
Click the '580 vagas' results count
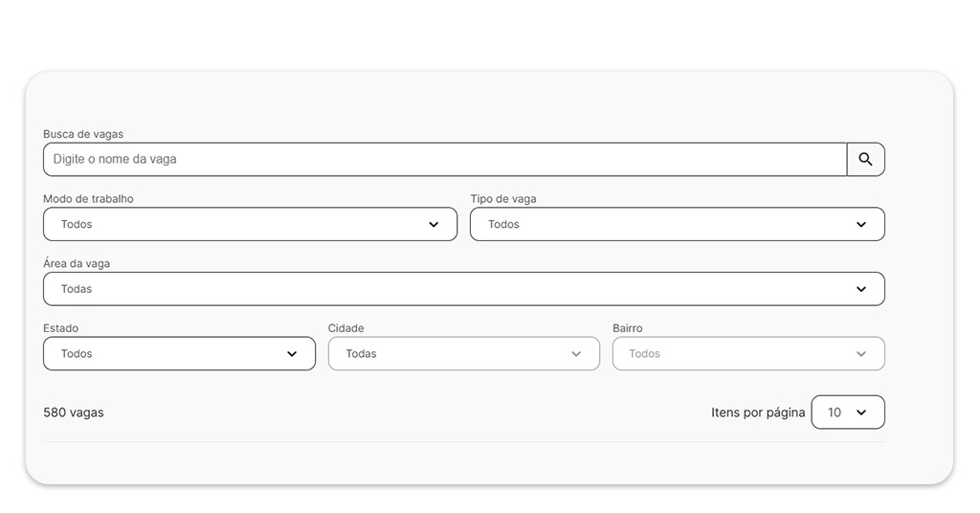click(x=74, y=413)
